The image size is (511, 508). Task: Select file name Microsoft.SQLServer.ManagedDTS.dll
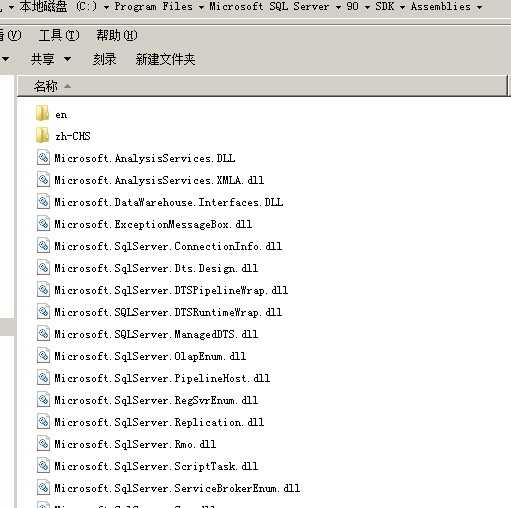(x=156, y=334)
